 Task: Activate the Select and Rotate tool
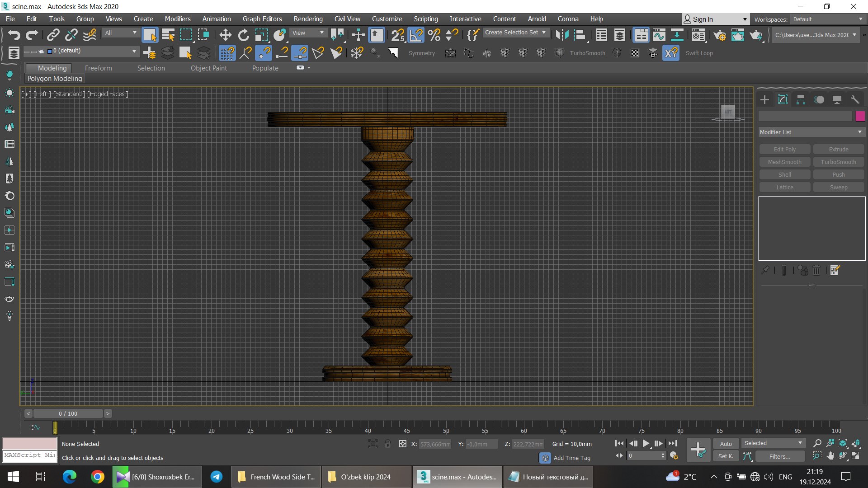(243, 35)
